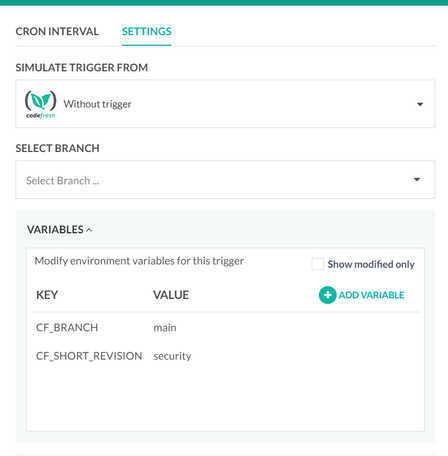Open the Select Branch dropdown
The width and height of the screenshot is (448, 456).
pos(225,180)
